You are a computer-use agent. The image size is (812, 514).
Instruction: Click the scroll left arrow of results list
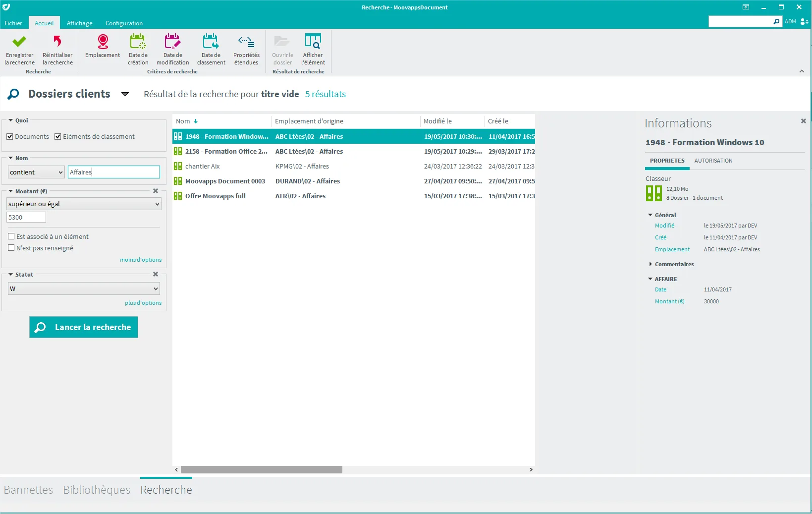[x=176, y=469]
